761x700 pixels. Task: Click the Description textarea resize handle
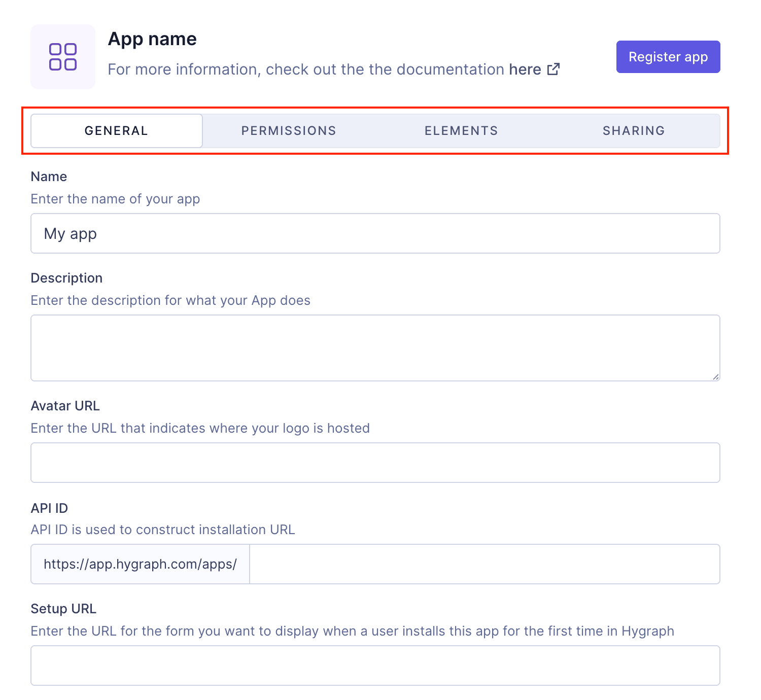click(x=715, y=376)
